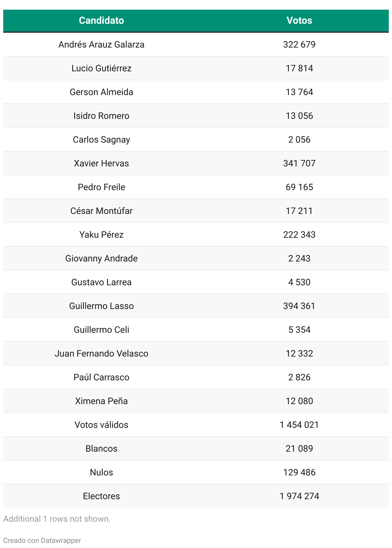The width and height of the screenshot is (392, 548).
Task: Click the Nulos row label
Action: point(101,472)
